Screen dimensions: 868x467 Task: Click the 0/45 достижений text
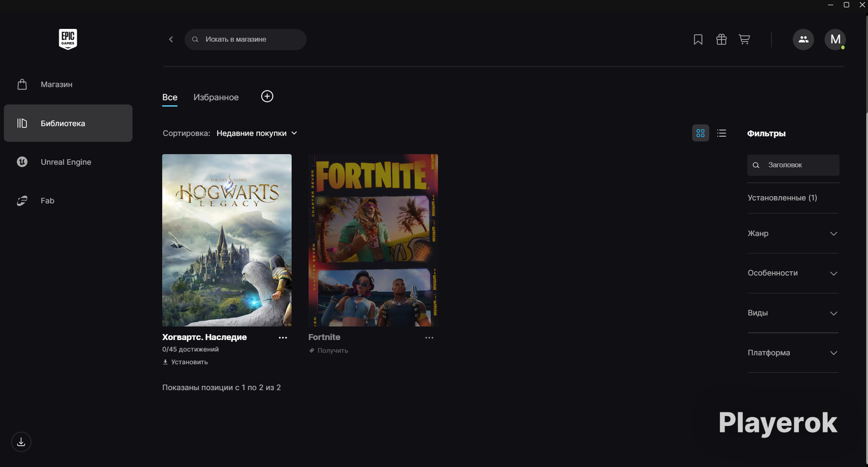[191, 349]
